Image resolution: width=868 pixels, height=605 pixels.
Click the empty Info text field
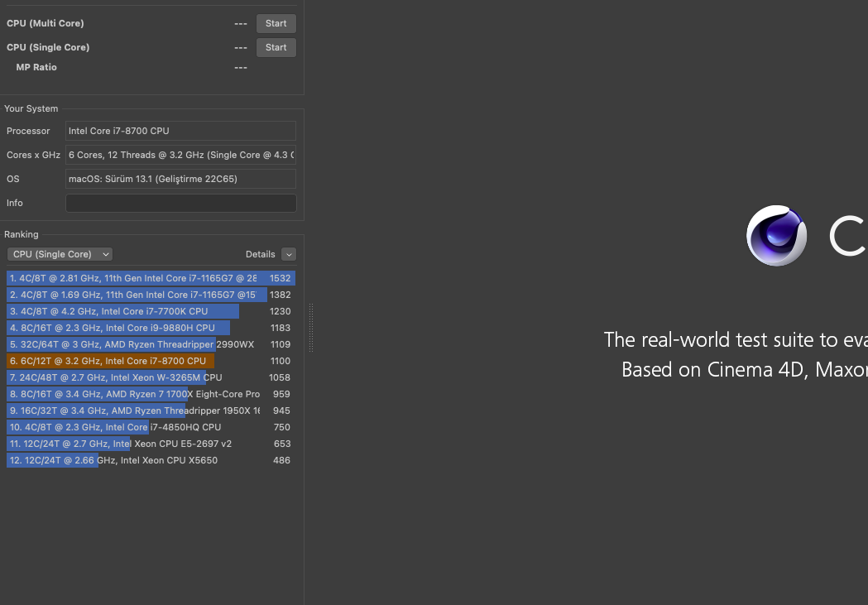[180, 204]
